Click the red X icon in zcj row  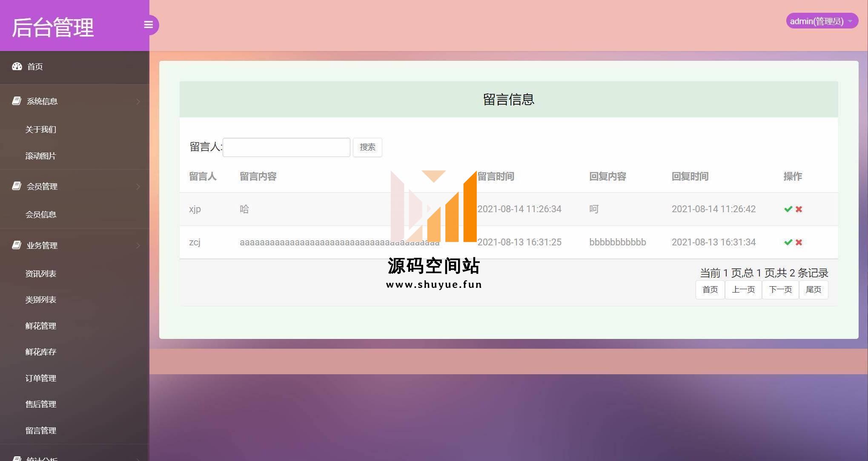pos(799,242)
